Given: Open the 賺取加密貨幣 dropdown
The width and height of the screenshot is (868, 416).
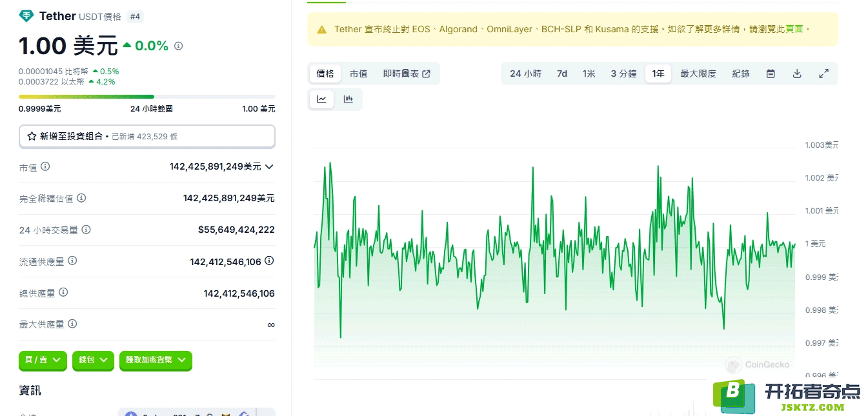Looking at the screenshot, I should click(x=156, y=360).
